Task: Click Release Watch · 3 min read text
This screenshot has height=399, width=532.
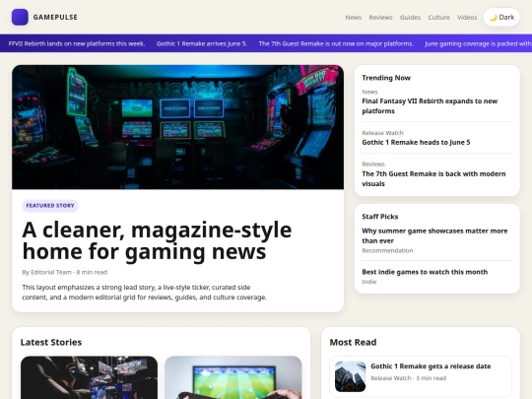Action: pyautogui.click(x=409, y=378)
